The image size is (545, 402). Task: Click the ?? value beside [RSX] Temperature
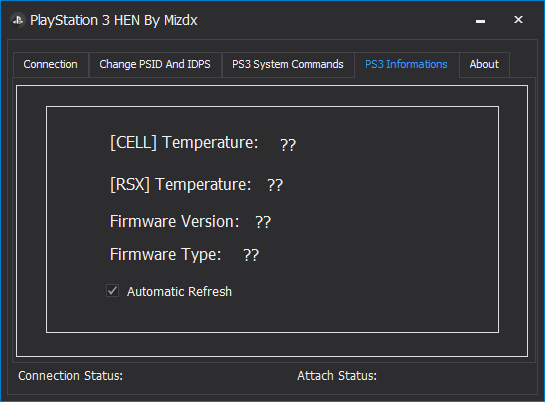(275, 185)
